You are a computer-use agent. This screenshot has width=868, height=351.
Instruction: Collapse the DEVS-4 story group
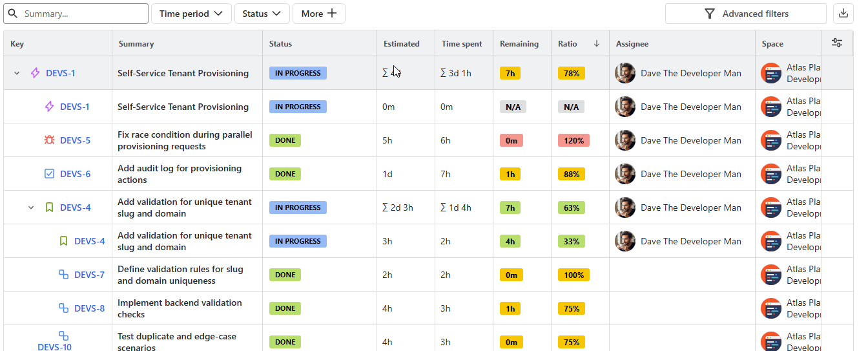pyautogui.click(x=31, y=207)
